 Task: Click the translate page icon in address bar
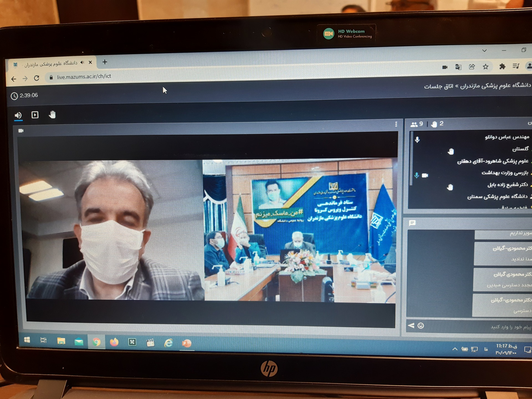(458, 67)
